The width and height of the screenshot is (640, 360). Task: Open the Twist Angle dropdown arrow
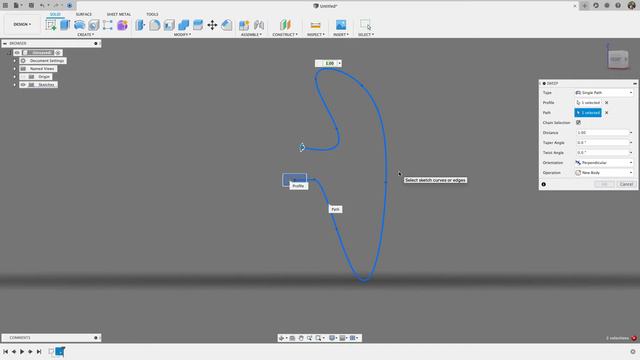click(x=631, y=153)
